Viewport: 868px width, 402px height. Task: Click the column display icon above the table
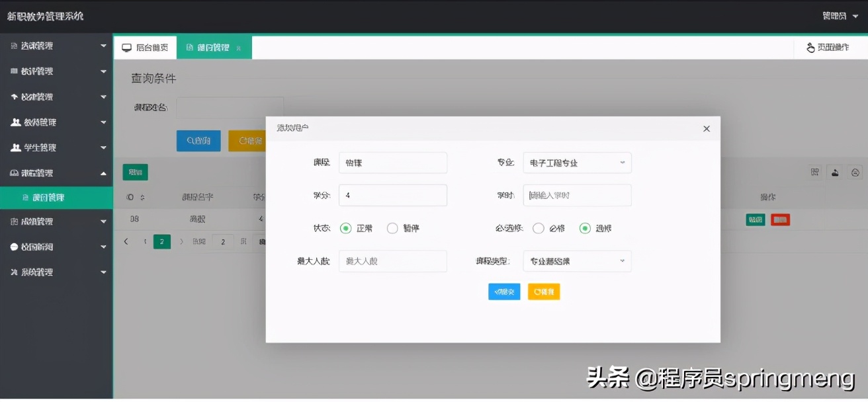tap(814, 172)
